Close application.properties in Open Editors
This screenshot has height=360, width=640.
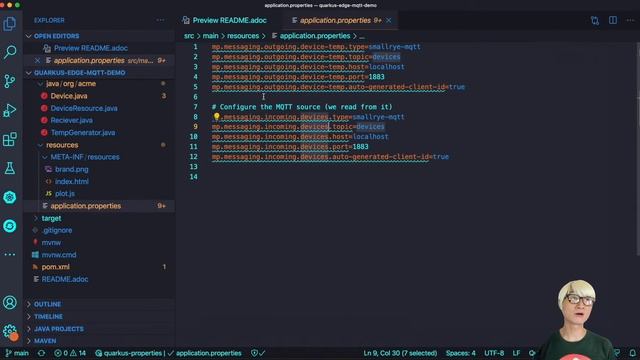point(38,60)
